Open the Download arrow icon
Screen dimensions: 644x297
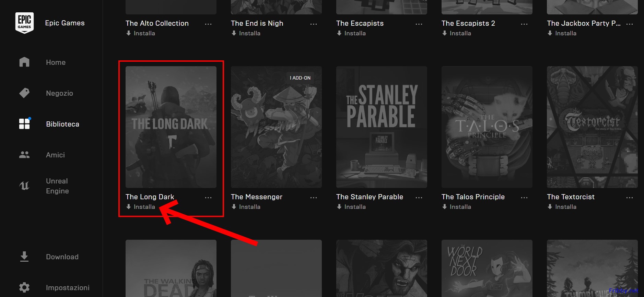tap(24, 257)
